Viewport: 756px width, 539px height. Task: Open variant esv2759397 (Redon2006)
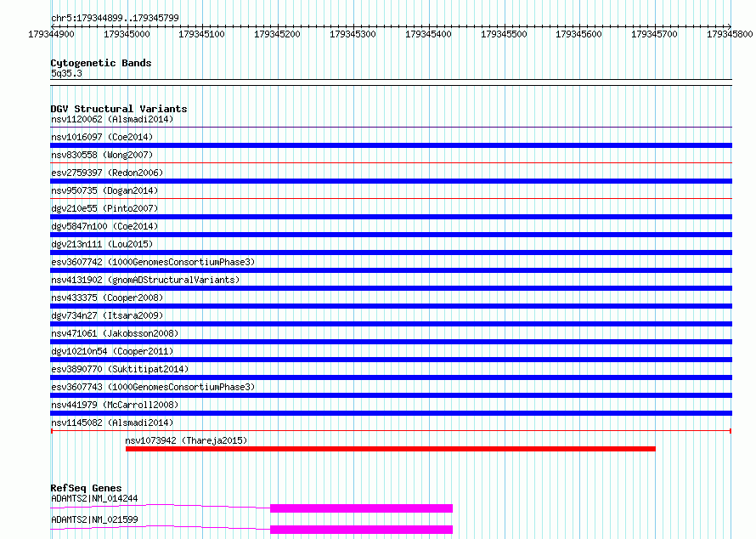click(107, 173)
